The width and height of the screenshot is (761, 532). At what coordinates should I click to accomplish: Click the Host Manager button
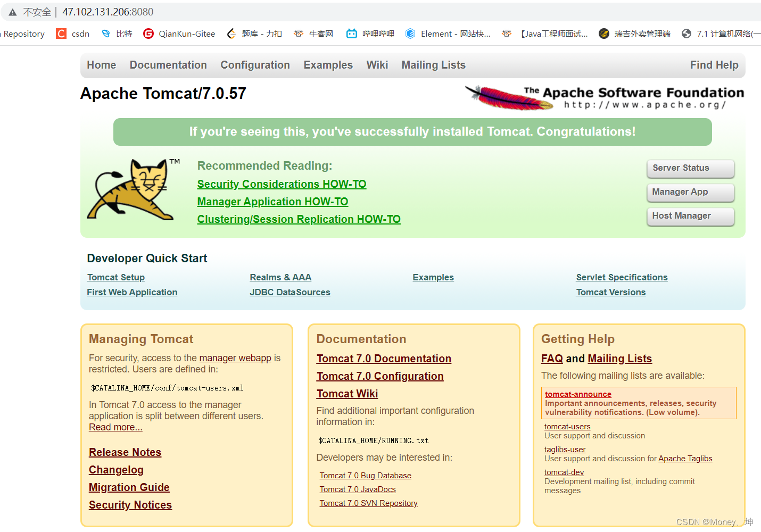click(691, 216)
